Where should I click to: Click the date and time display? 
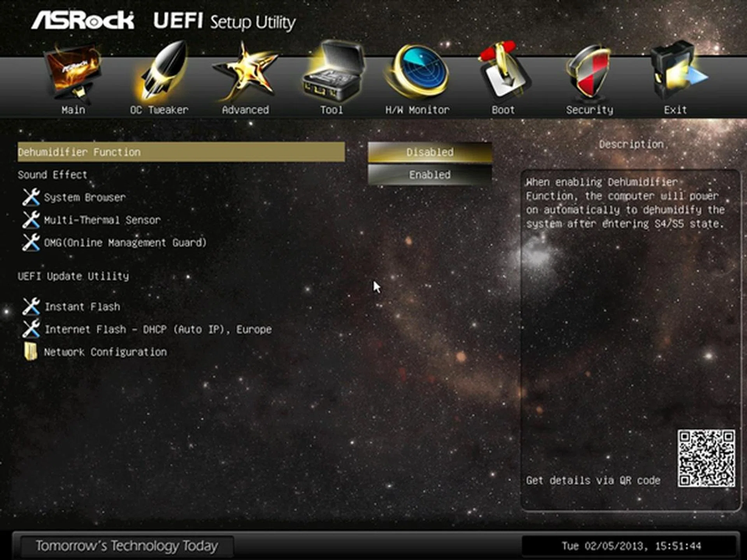coord(631,546)
